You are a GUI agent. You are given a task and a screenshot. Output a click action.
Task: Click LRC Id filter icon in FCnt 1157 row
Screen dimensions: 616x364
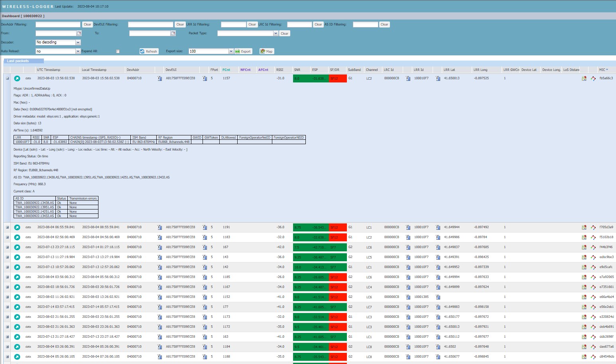pyautogui.click(x=408, y=78)
